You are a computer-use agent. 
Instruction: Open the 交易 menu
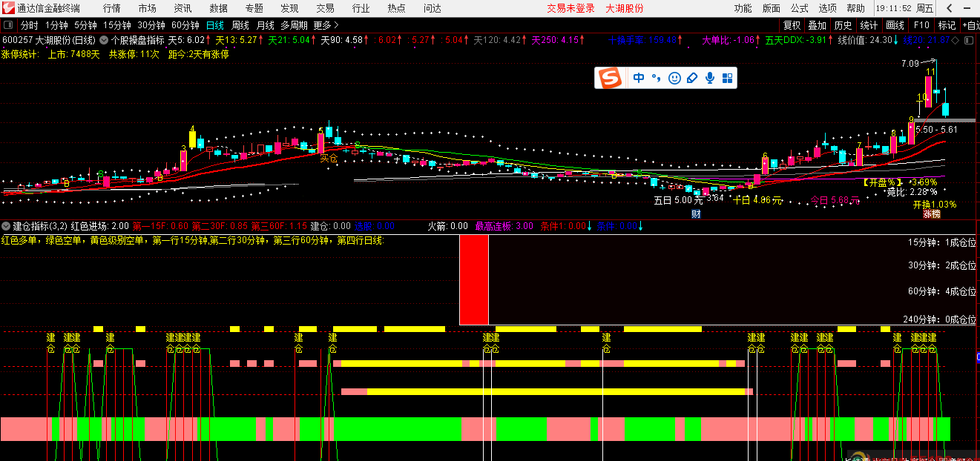(x=325, y=8)
